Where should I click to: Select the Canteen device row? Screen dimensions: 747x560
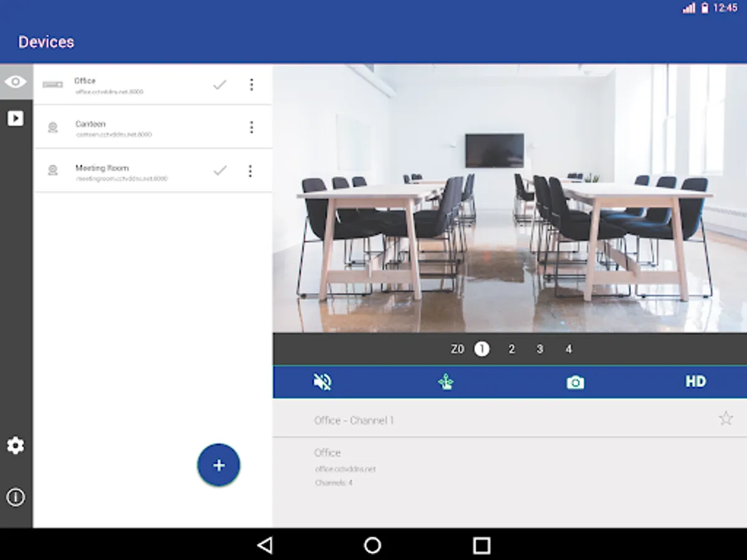[153, 127]
